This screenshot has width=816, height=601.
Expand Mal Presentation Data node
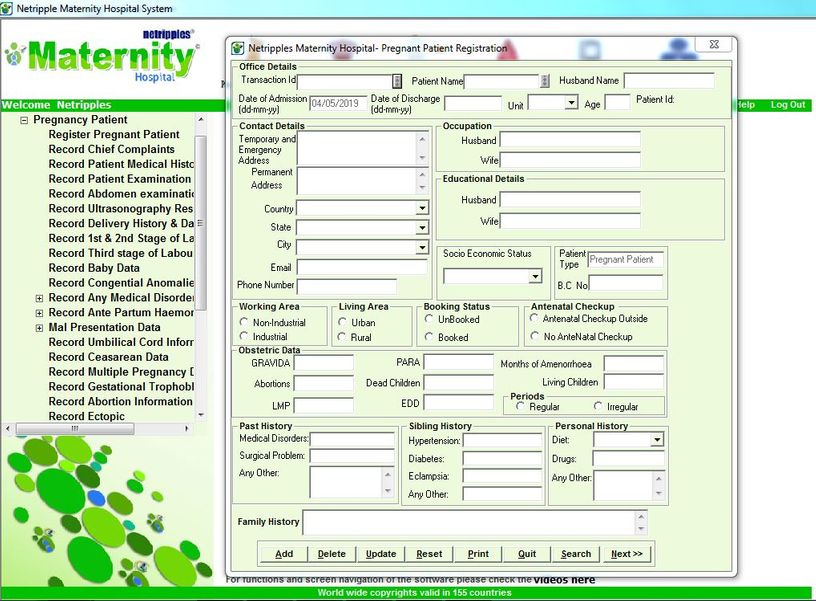pos(39,328)
